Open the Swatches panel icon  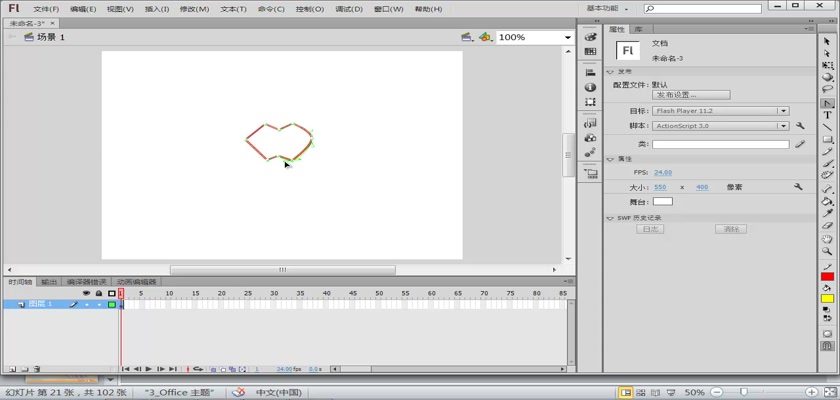pos(590,51)
